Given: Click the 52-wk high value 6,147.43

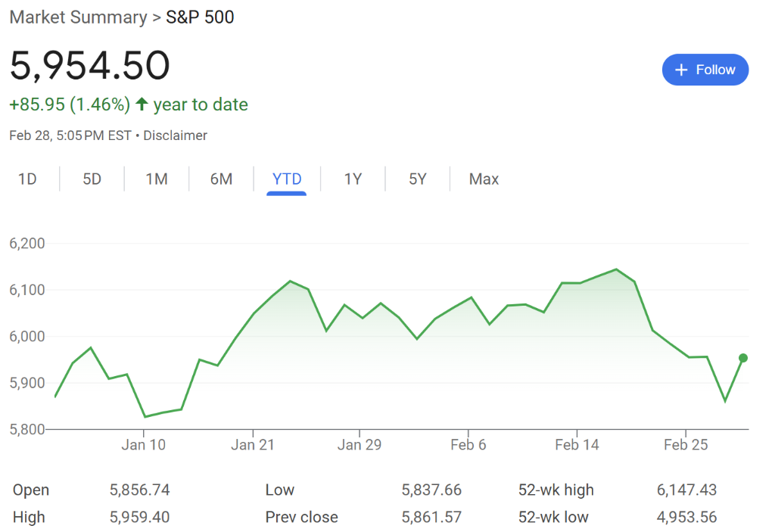Looking at the screenshot, I should click(x=686, y=490).
